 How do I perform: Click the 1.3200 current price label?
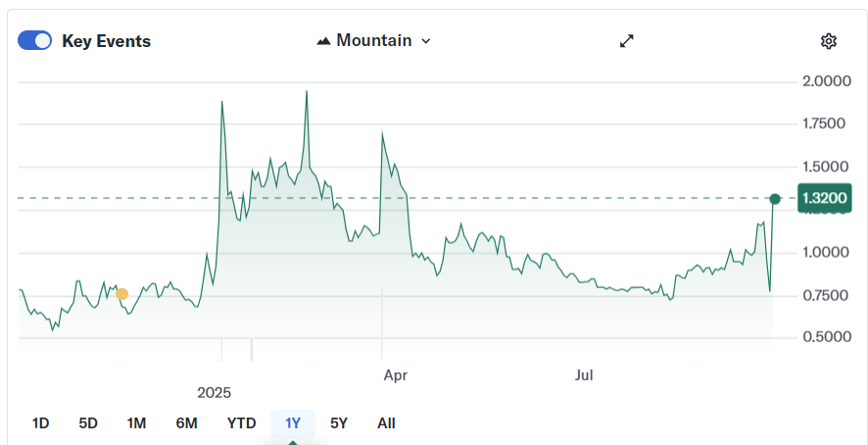point(825,199)
